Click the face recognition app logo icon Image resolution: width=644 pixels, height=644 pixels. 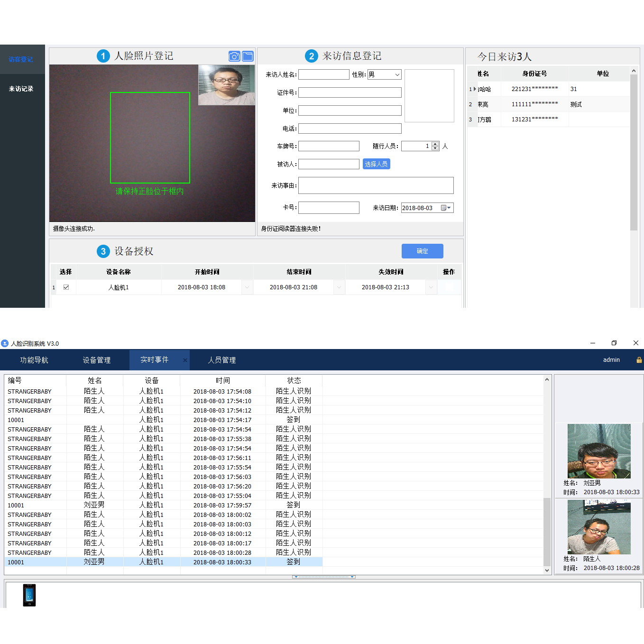click(5, 343)
